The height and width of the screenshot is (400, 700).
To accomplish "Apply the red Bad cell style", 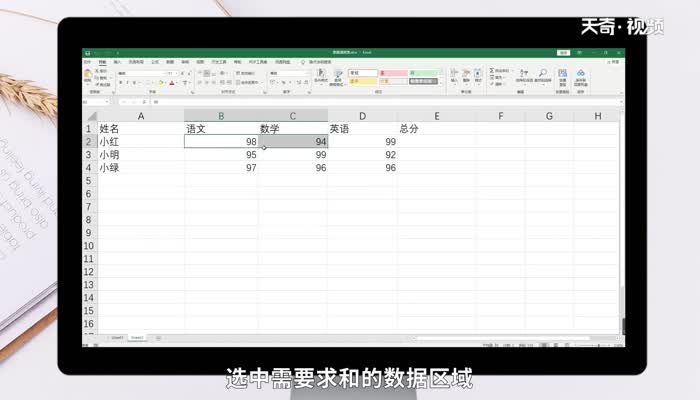I will (x=393, y=73).
